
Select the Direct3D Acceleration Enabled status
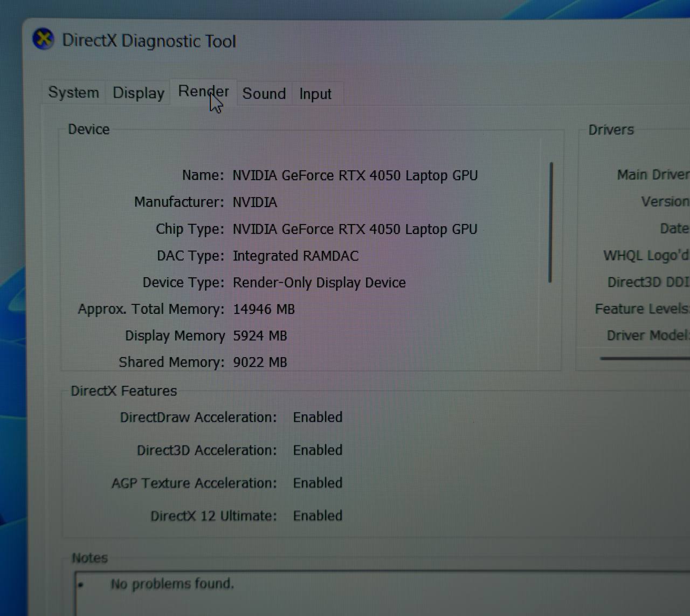pyautogui.click(x=318, y=450)
